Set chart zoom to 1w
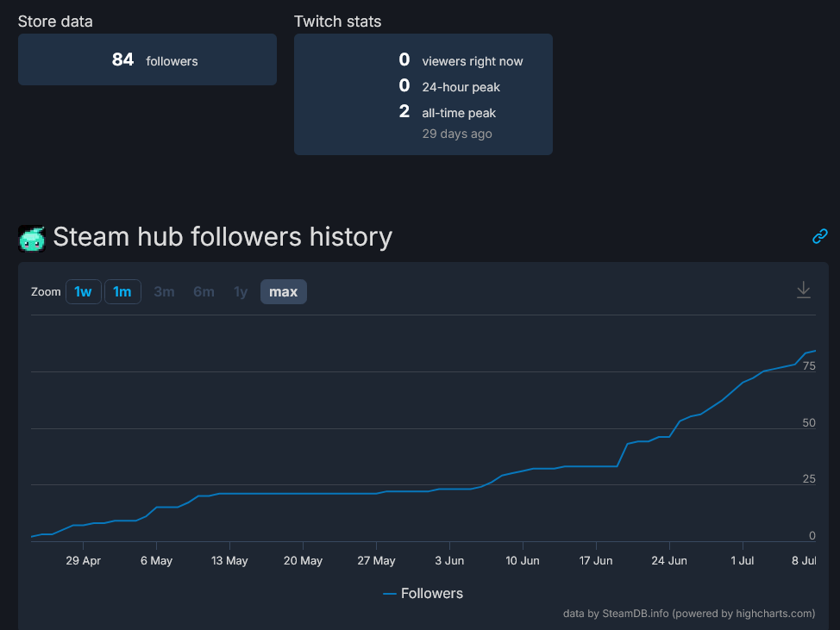 pyautogui.click(x=83, y=291)
